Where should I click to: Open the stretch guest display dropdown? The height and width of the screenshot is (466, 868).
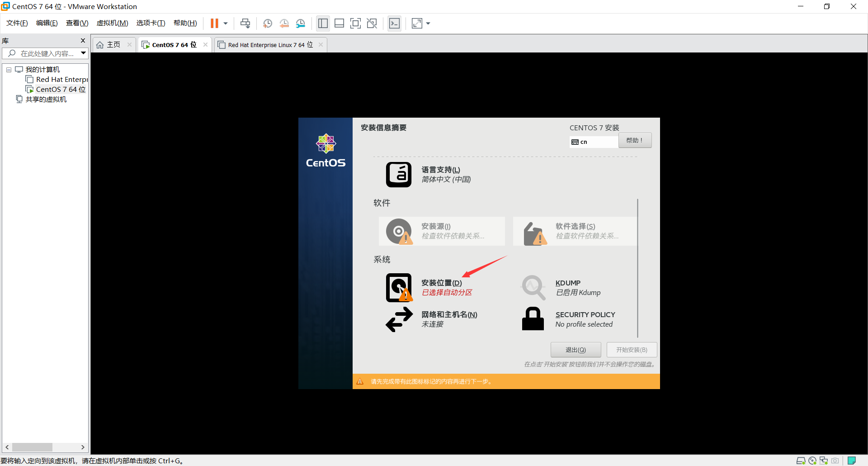[428, 23]
